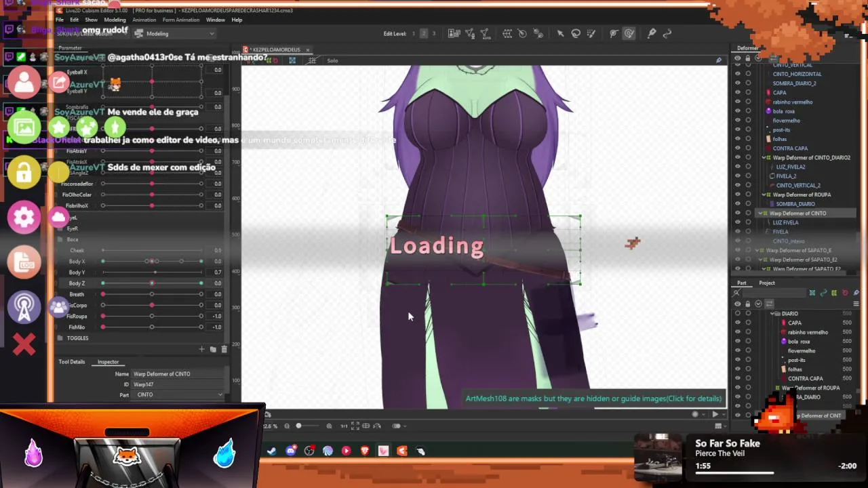Toggle visibility of CONTRA CAPA in Part panel
The width and height of the screenshot is (868, 488).
point(738,378)
